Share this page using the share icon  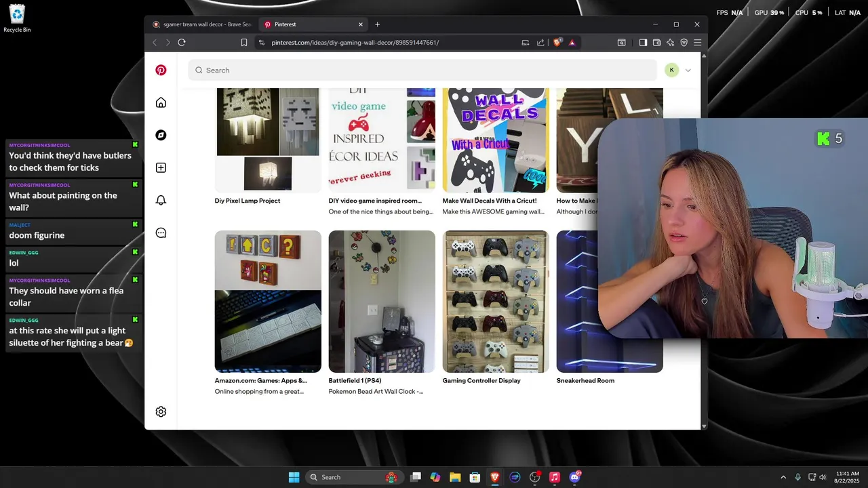pos(540,42)
